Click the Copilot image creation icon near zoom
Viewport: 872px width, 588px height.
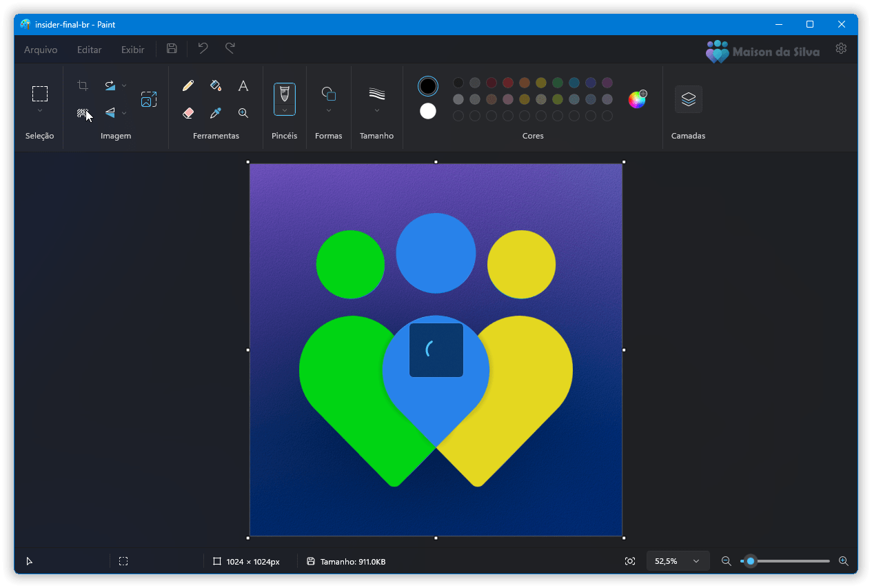(x=629, y=560)
